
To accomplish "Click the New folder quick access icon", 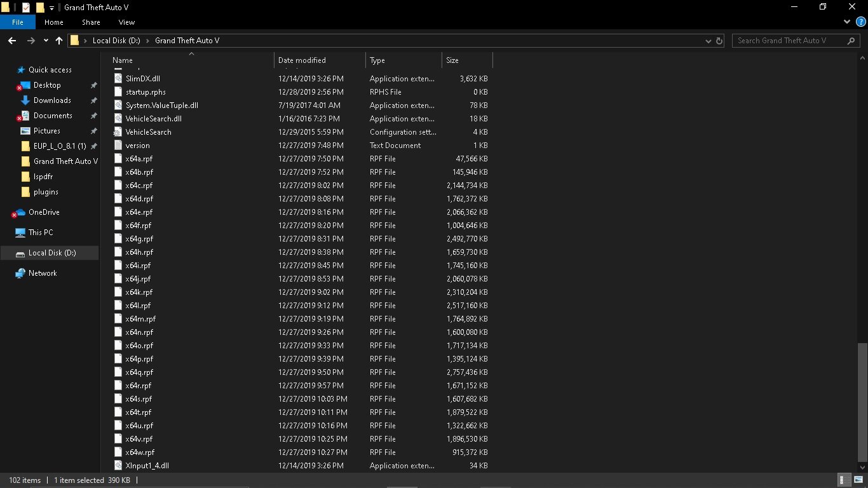I will (x=40, y=8).
